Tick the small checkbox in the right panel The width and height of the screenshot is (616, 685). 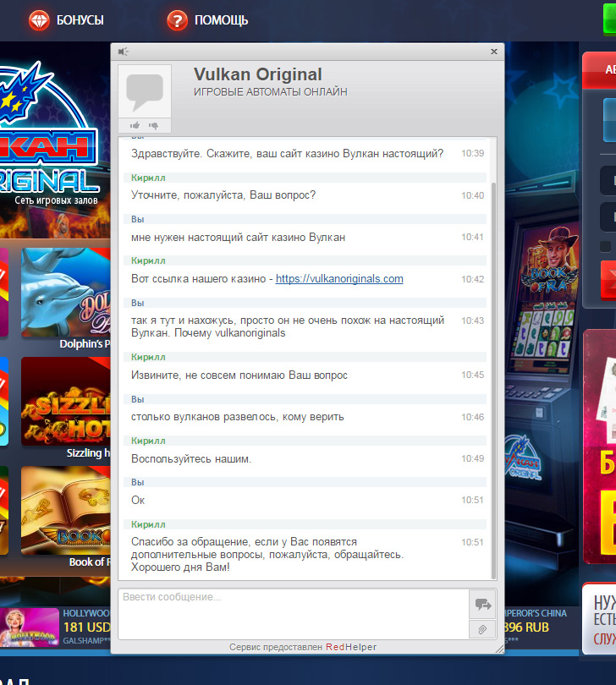[x=606, y=246]
